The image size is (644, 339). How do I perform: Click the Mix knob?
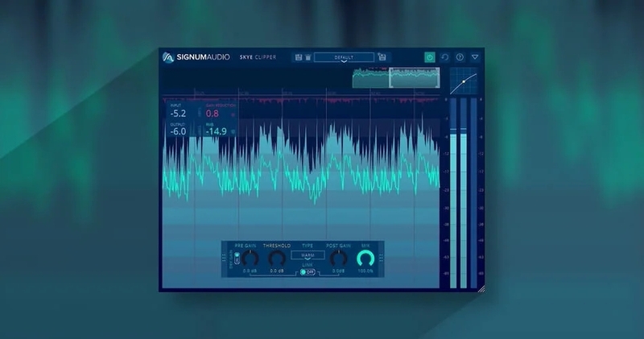tap(365, 258)
